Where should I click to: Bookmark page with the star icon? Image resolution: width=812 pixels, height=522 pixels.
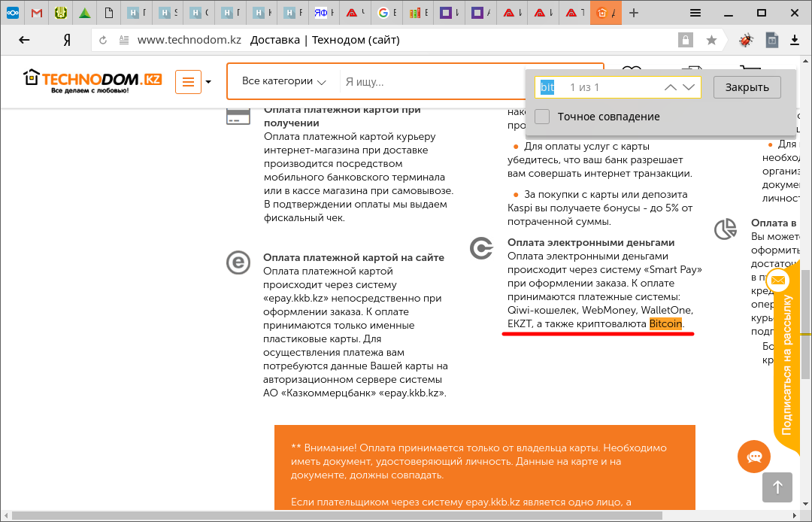[711, 40]
